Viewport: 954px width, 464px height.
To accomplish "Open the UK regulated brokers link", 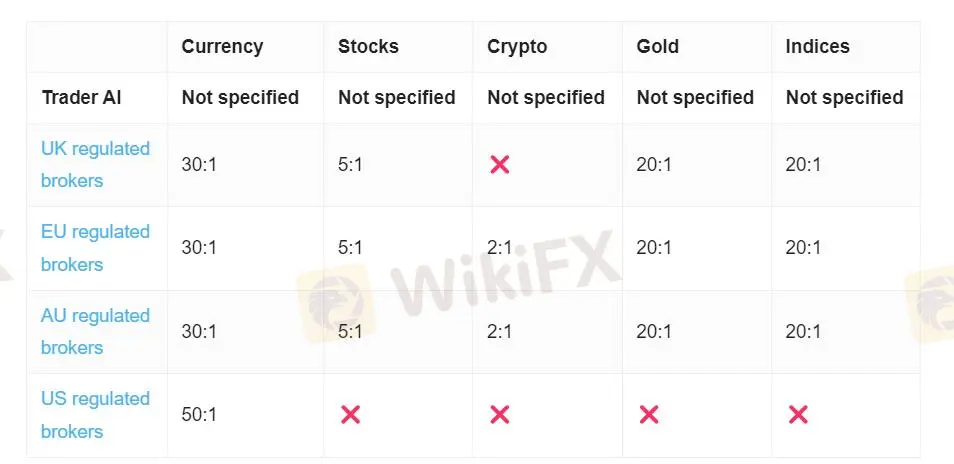I will (x=96, y=164).
